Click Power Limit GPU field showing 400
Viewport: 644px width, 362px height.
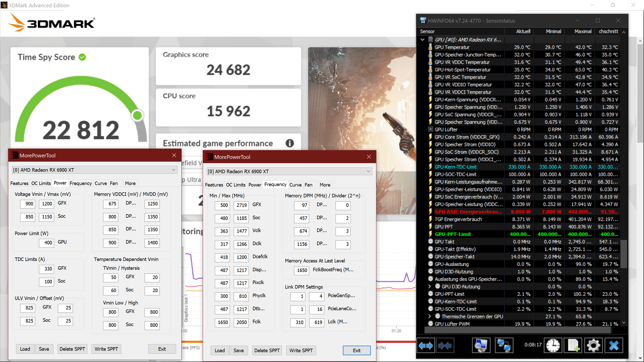(47, 243)
